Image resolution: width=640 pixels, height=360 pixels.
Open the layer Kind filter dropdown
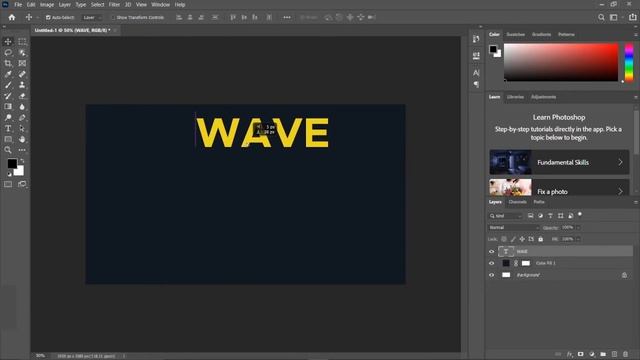pos(505,216)
